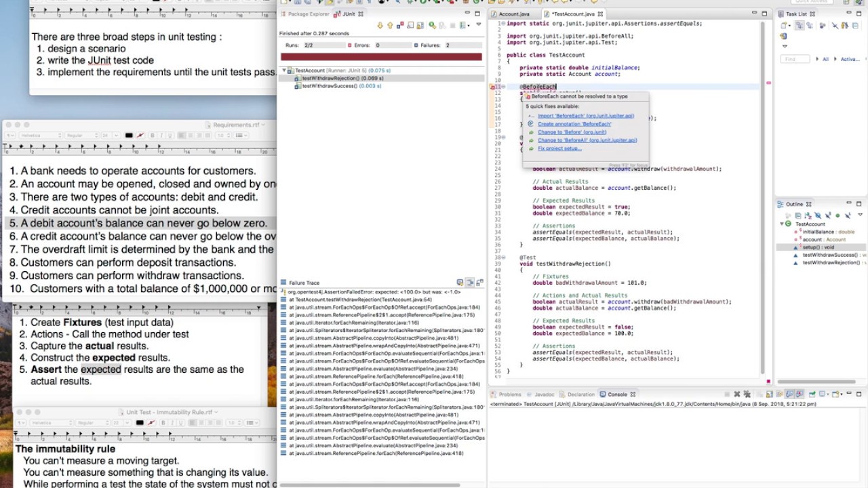
Task: Toggle code folding at line 38 @Test
Action: coord(503,258)
